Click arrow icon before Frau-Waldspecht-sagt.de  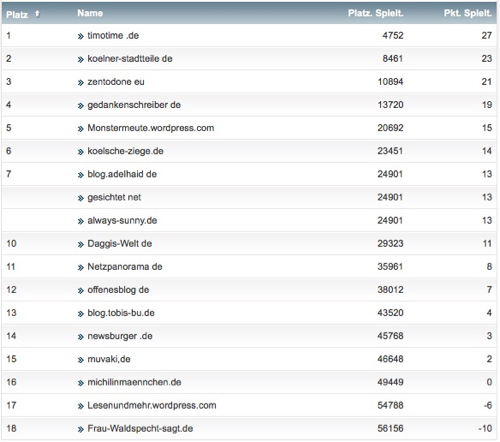point(81,429)
